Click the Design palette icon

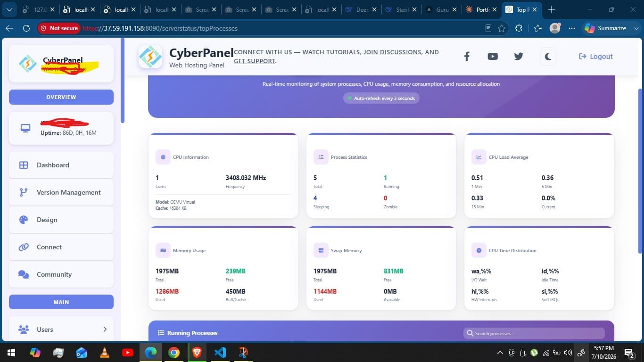pos(24,220)
